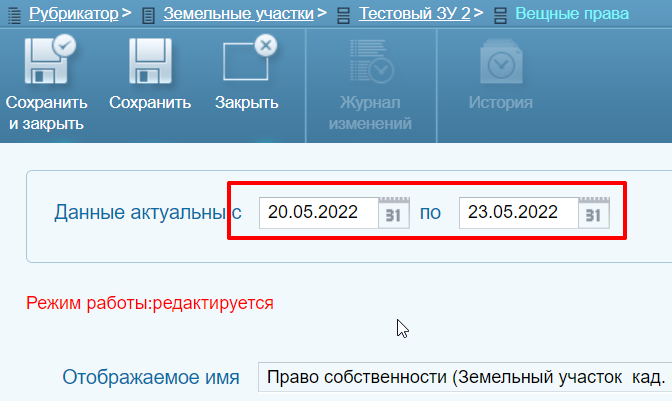The height and width of the screenshot is (401, 672).
Task: Click the Закрыть button label
Action: [x=246, y=102]
